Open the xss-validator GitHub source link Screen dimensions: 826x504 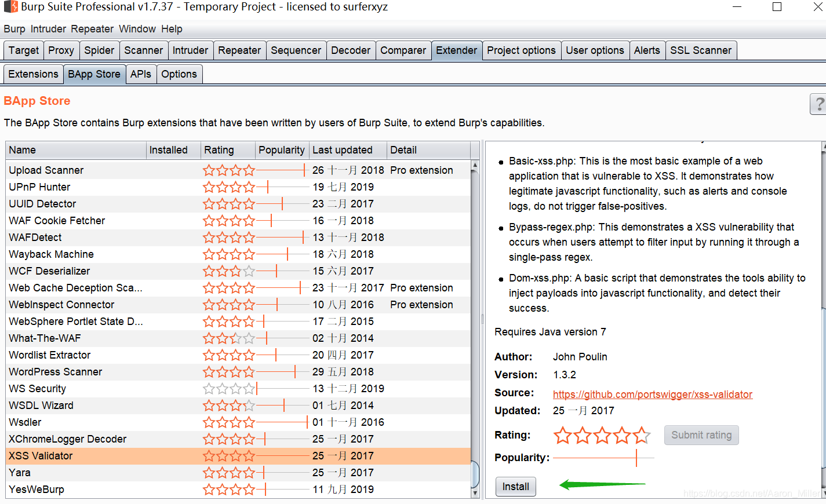click(652, 395)
